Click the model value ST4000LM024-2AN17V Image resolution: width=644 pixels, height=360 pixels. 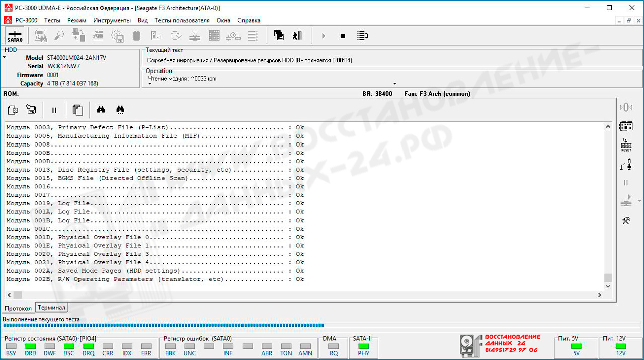76,58
